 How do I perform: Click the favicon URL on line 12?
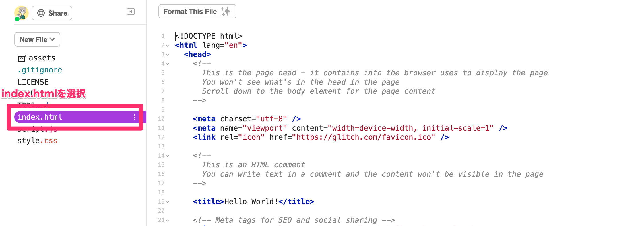363,137
